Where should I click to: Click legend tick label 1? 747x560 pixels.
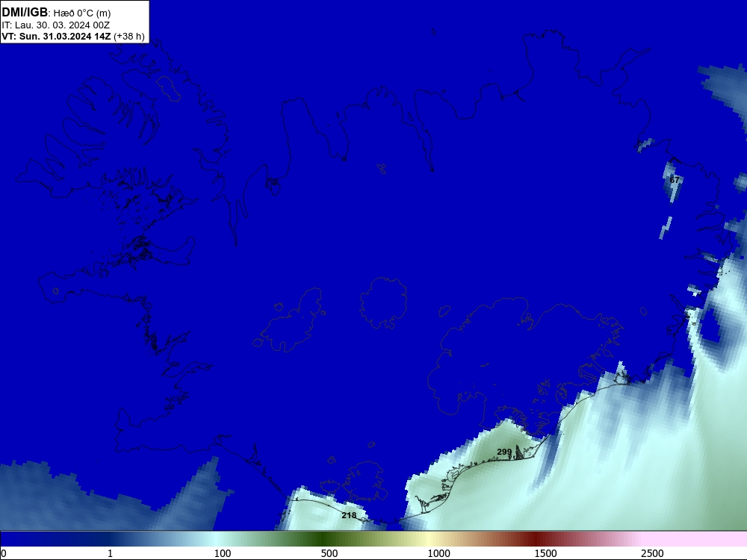(110, 553)
